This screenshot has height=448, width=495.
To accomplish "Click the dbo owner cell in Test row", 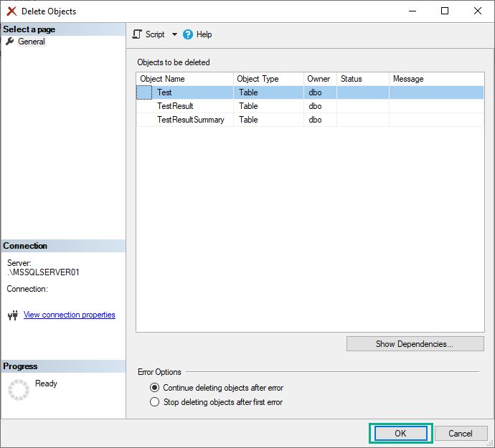I will coord(321,92).
